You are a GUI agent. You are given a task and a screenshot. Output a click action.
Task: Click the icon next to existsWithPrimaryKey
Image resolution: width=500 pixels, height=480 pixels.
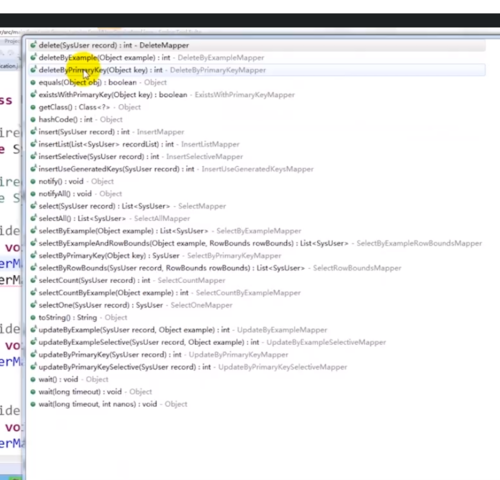(33, 95)
